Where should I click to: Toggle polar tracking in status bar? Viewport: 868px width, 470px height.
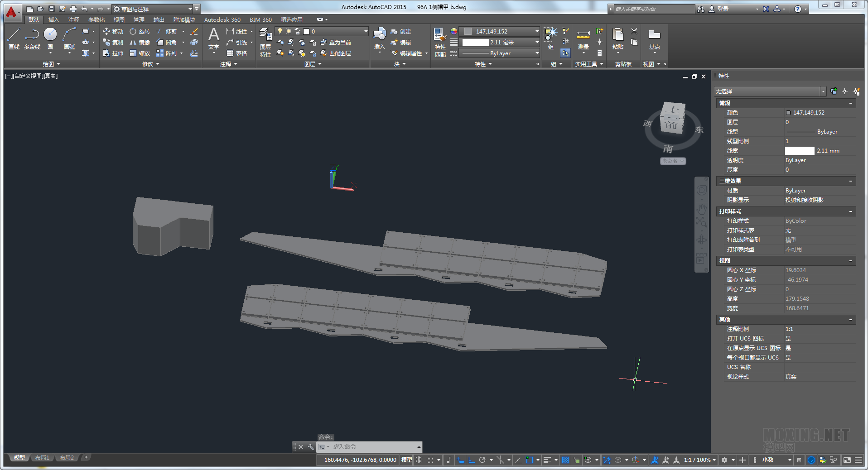(482, 460)
